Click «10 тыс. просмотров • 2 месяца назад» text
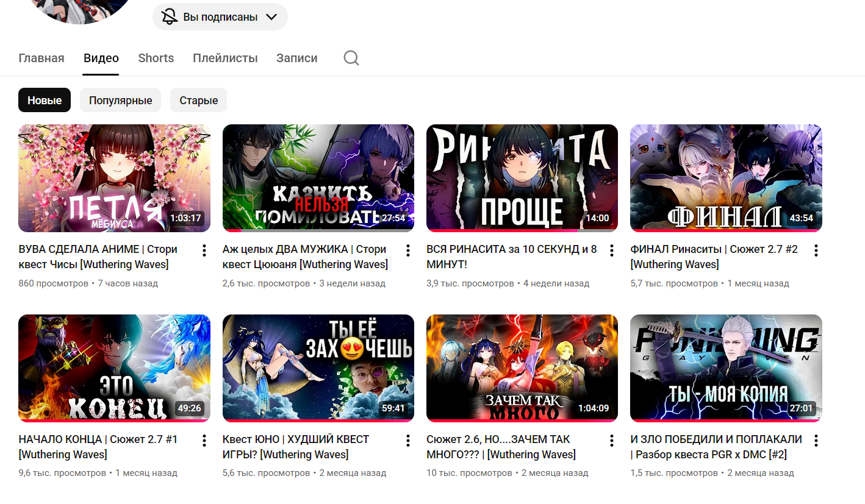865x504 pixels. (x=508, y=474)
